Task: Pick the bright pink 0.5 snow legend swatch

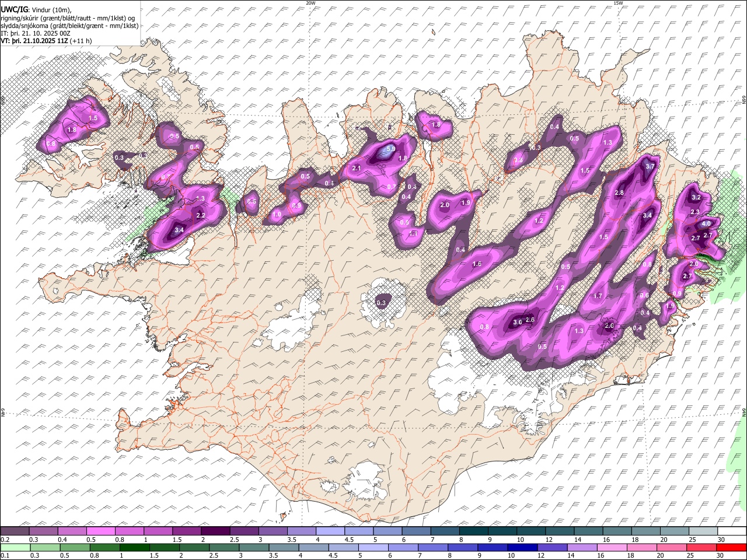Action: pos(100,531)
